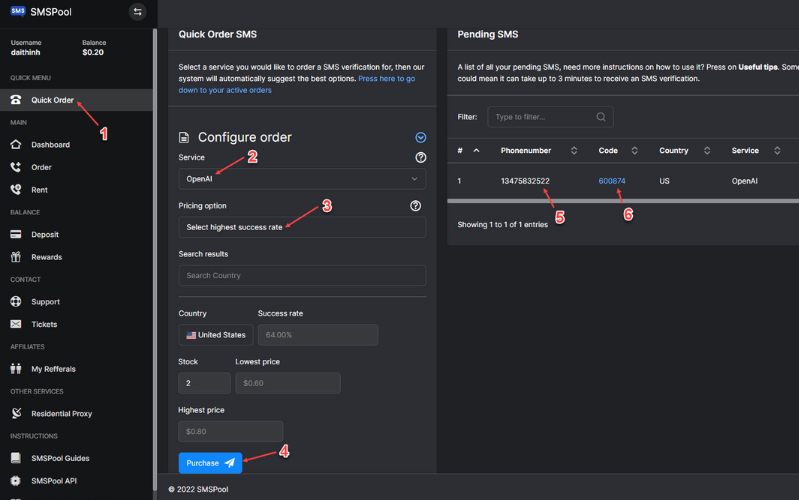Click the sidebar collapse toggle icon

pos(138,12)
